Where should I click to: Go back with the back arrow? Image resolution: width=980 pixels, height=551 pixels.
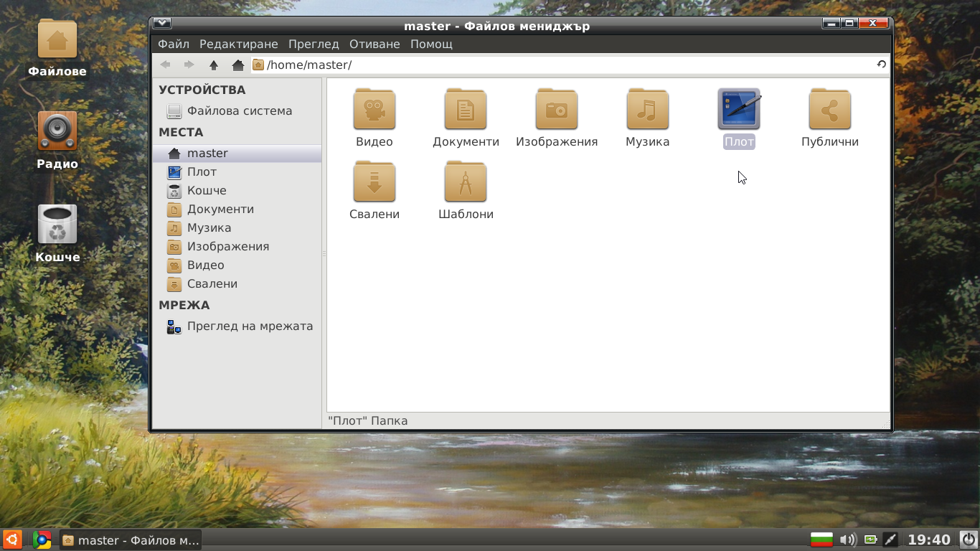coord(166,65)
